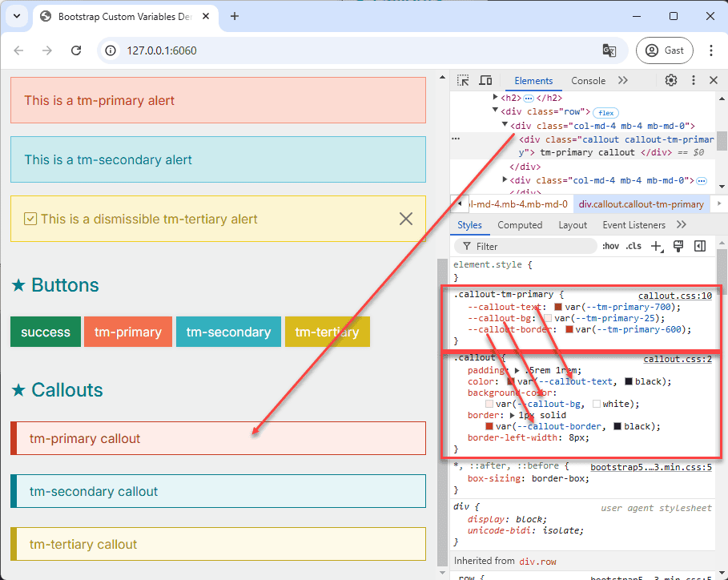Click the new style rule plus icon

[657, 246]
